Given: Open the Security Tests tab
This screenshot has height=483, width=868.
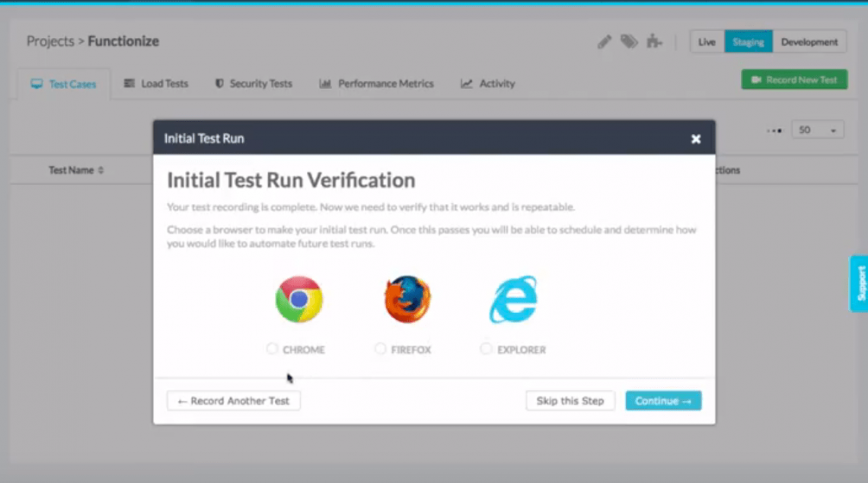Looking at the screenshot, I should [254, 84].
